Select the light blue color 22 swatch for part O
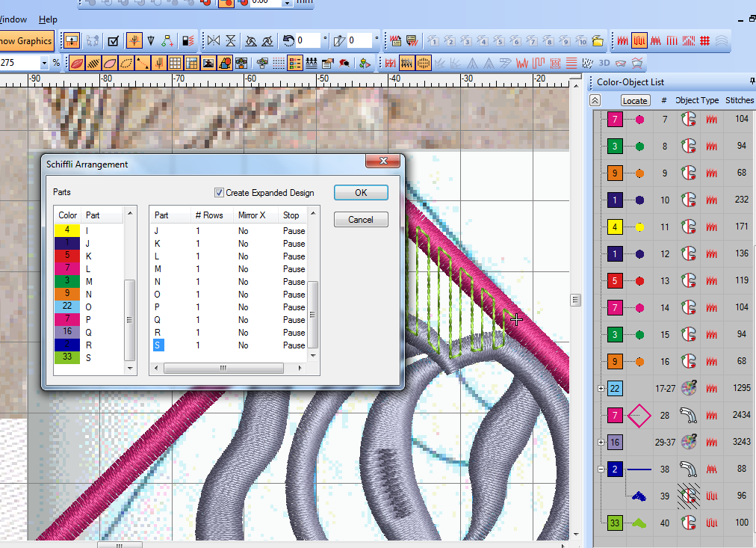Screen dimensions: 756x548 [67, 307]
